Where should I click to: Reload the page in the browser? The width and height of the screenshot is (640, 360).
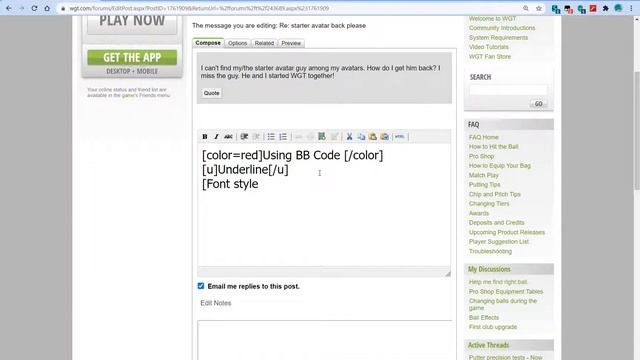[34, 8]
